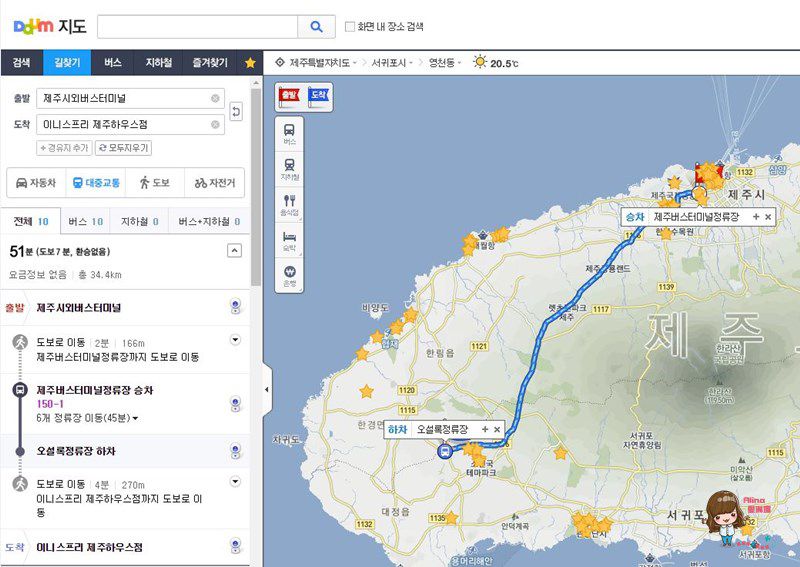800x567 pixels.
Task: Select the 자동차 travel mode tab
Action: click(x=36, y=183)
